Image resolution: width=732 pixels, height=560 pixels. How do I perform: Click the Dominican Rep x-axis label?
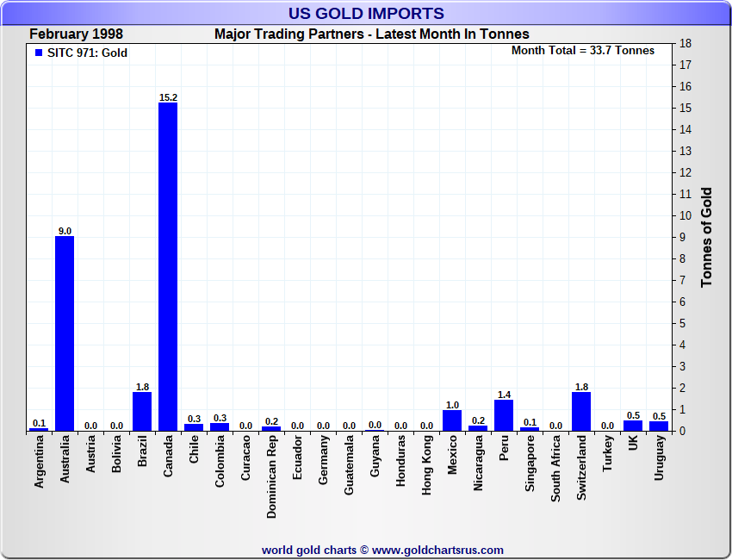[x=271, y=476]
